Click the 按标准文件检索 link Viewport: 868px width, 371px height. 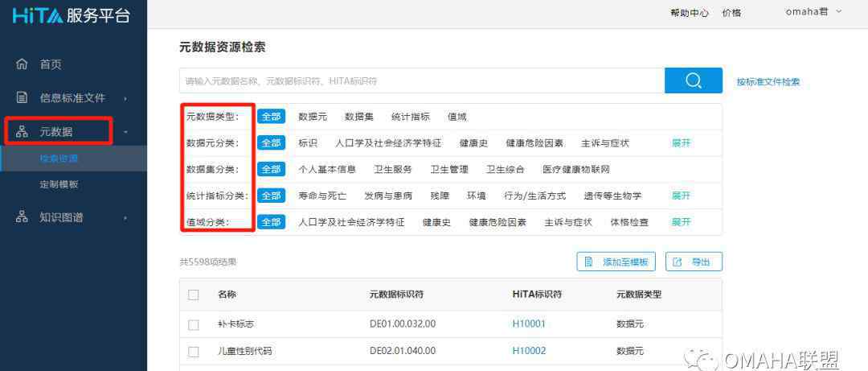click(768, 82)
